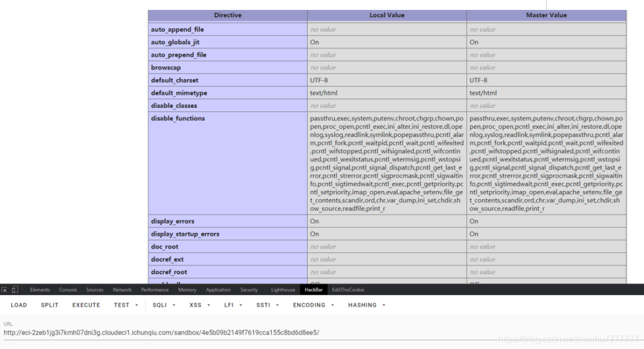Click the local text/html value

click(324, 93)
